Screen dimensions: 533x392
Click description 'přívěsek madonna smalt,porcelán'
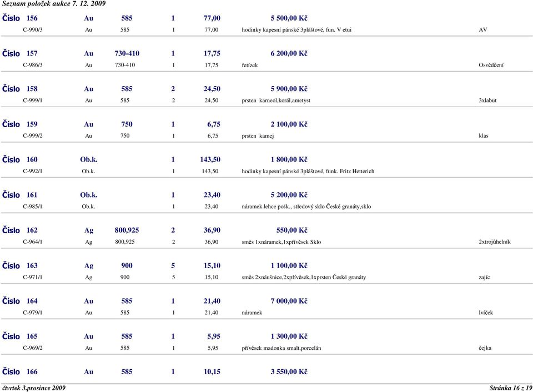[281, 348]
